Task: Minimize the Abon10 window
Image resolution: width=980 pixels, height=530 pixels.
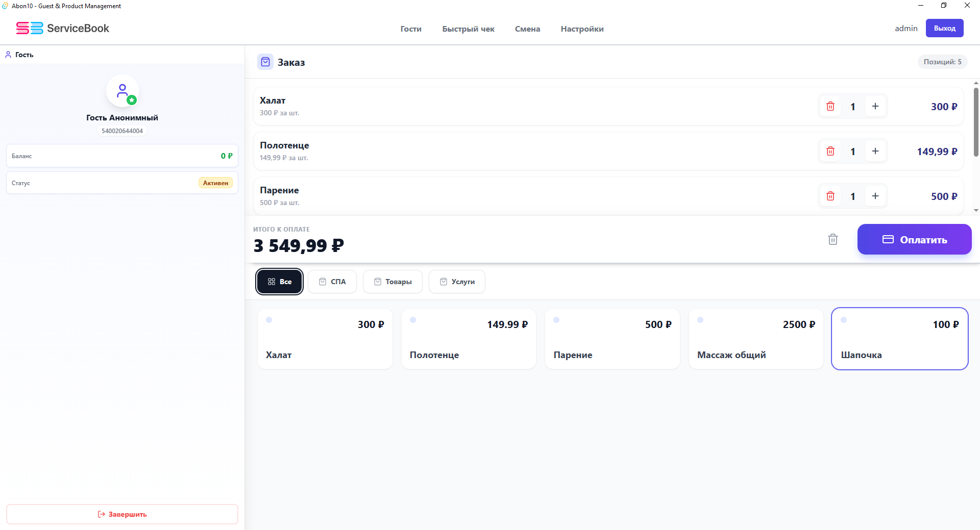Action: click(921, 6)
